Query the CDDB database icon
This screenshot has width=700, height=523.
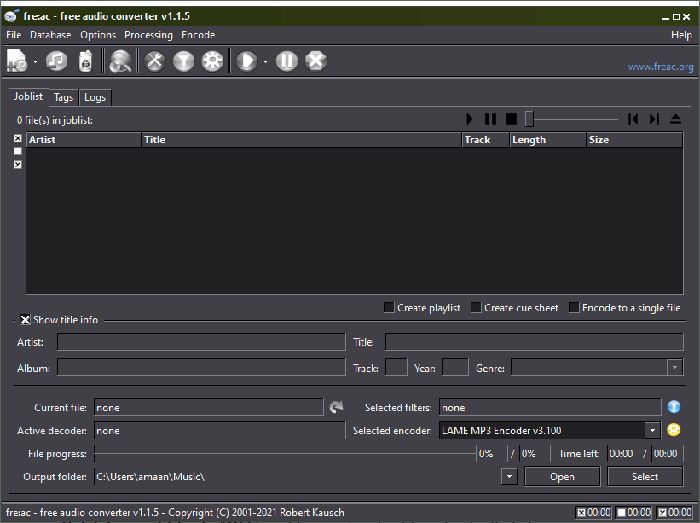[x=121, y=62]
